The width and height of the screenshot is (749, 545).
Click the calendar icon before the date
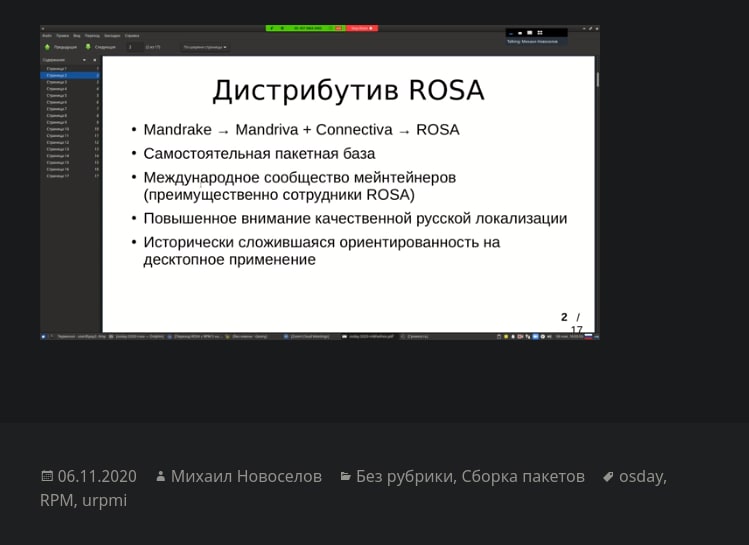coord(47,476)
